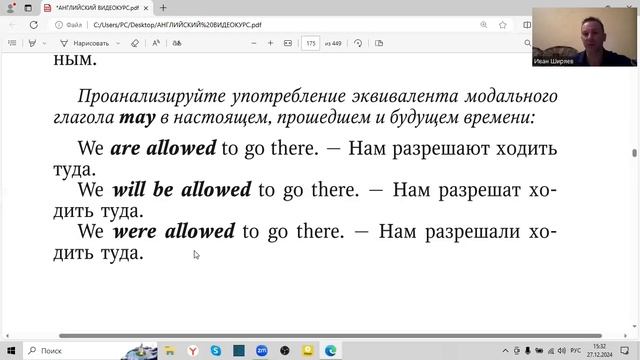
Task: Reload the PDF page
Action: coord(33,25)
